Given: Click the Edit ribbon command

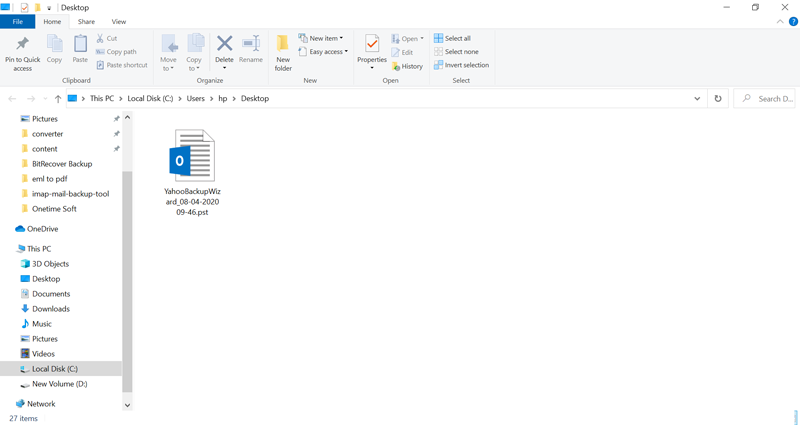Looking at the screenshot, I should 402,52.
